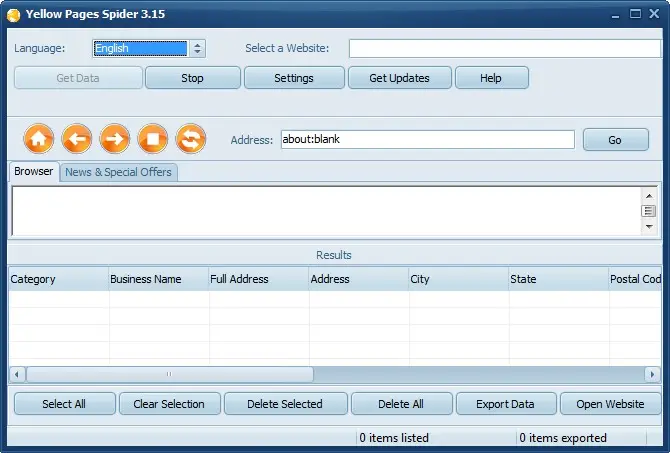
Task: Click the Postal Code column header
Action: pos(635,279)
